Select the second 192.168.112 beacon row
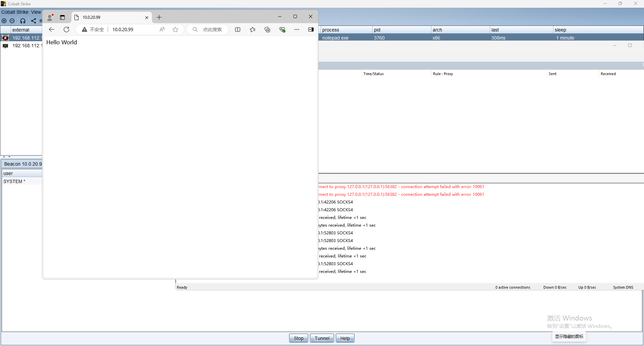The height and width of the screenshot is (346, 644). pos(21,46)
